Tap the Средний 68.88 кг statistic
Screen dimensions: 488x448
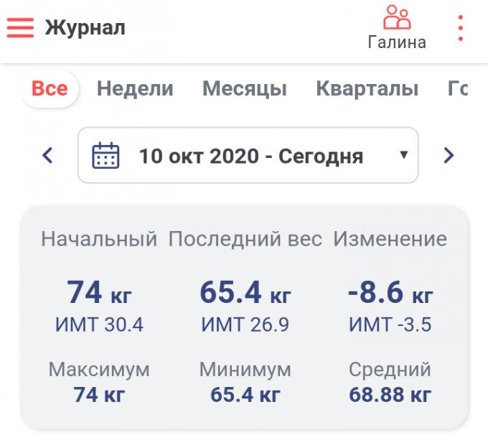[x=390, y=394]
